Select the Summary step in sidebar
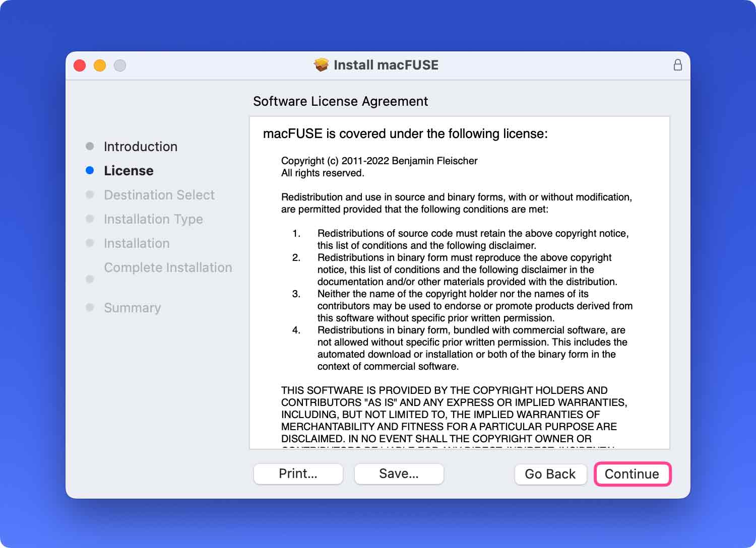This screenshot has width=756, height=548. [x=132, y=308]
